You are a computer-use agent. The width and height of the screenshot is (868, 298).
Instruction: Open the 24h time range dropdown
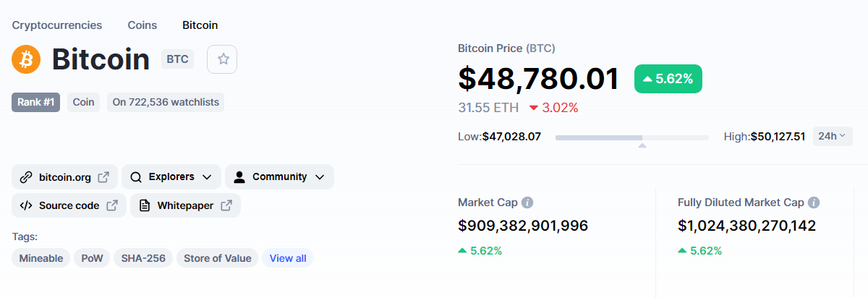[x=833, y=136]
